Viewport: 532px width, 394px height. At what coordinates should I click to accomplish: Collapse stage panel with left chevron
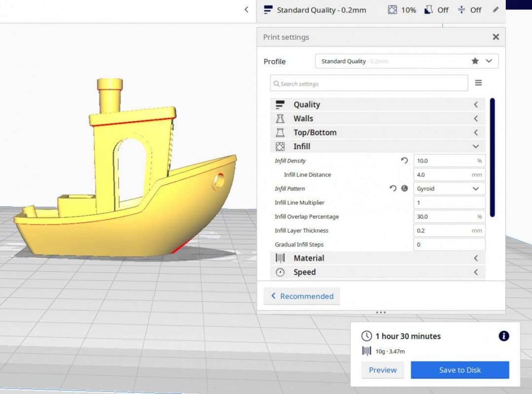click(x=247, y=9)
